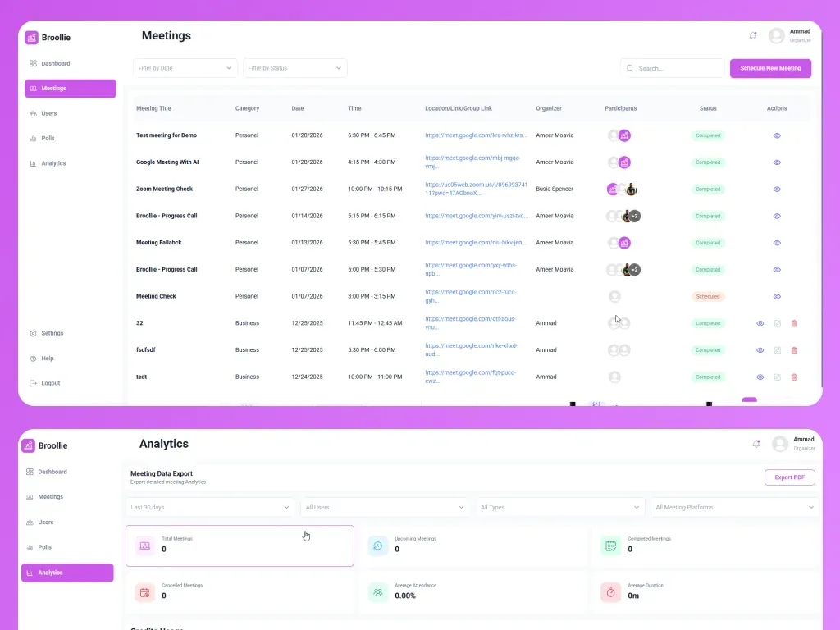This screenshot has width=840, height=630.
Task: Click participants avatars of Zoom Meeting Check
Action: pos(622,189)
